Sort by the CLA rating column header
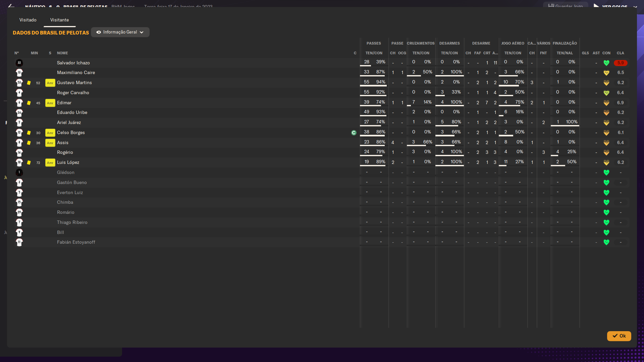644x362 pixels. pyautogui.click(x=620, y=53)
